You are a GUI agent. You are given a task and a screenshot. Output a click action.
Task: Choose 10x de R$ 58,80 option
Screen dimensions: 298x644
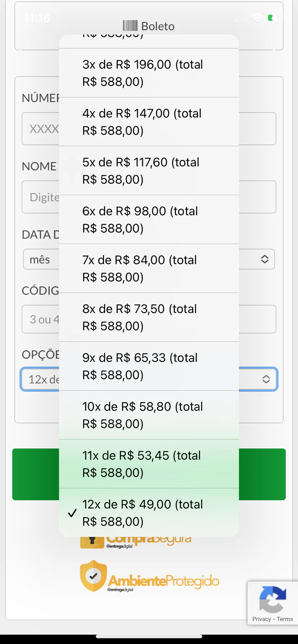[149, 415]
